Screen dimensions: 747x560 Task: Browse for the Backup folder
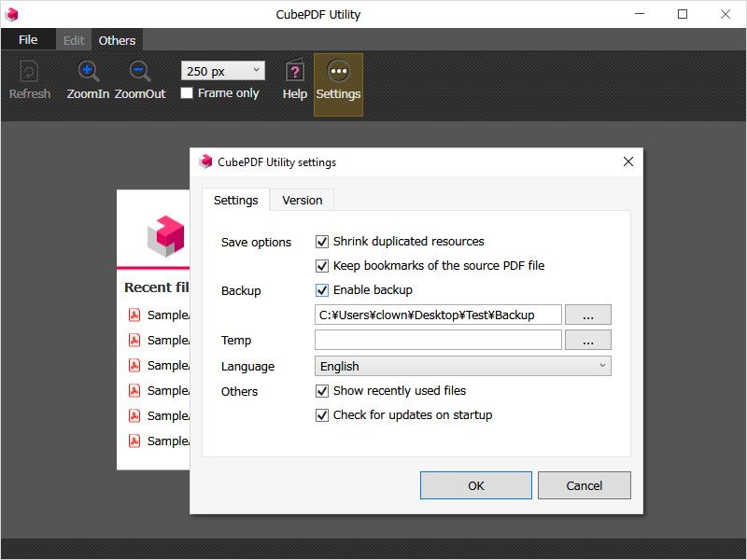(588, 315)
